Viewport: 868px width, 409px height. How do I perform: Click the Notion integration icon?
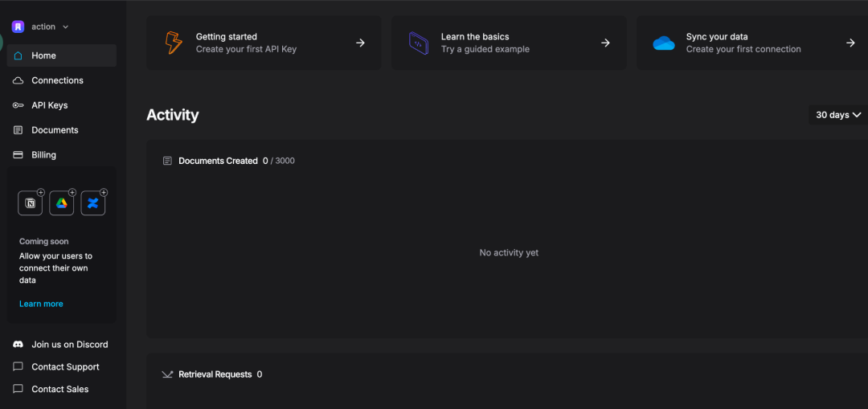click(x=31, y=203)
